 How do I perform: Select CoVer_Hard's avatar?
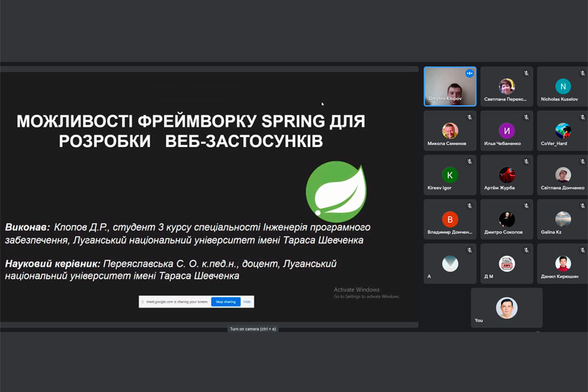pyautogui.click(x=563, y=131)
